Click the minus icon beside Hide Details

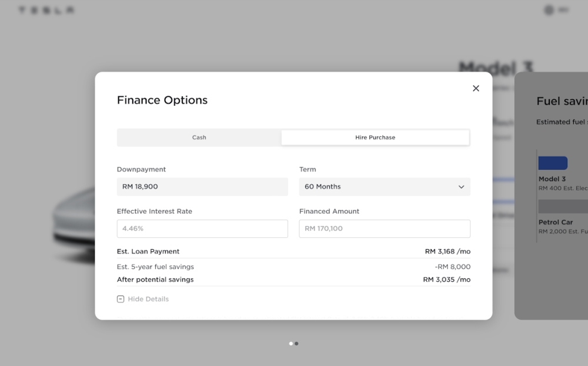(121, 299)
